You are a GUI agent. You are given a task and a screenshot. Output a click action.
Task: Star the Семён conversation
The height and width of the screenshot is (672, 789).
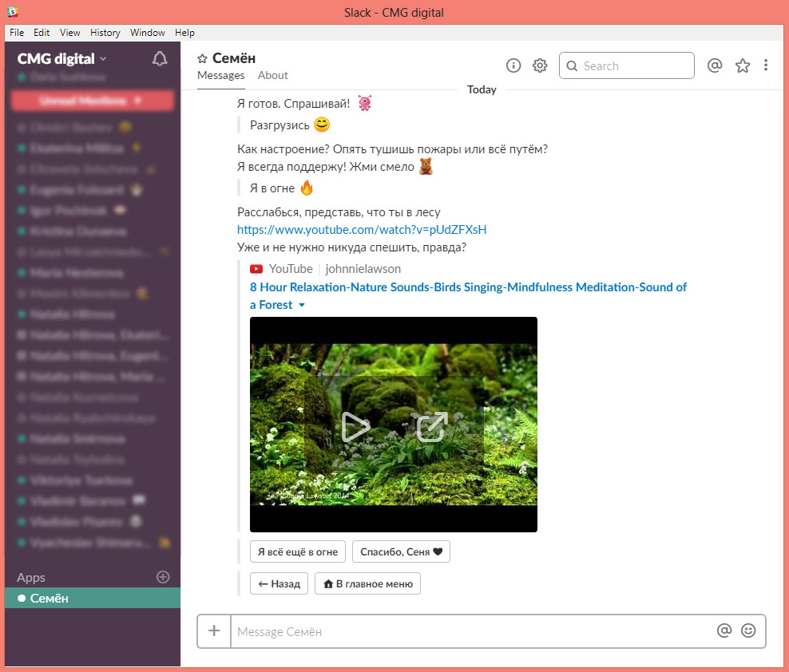pyautogui.click(x=202, y=59)
